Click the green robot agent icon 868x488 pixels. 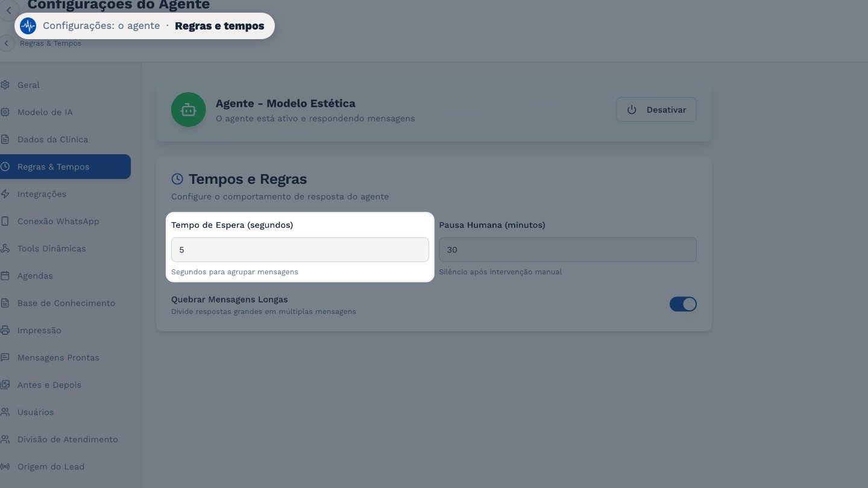tap(189, 110)
